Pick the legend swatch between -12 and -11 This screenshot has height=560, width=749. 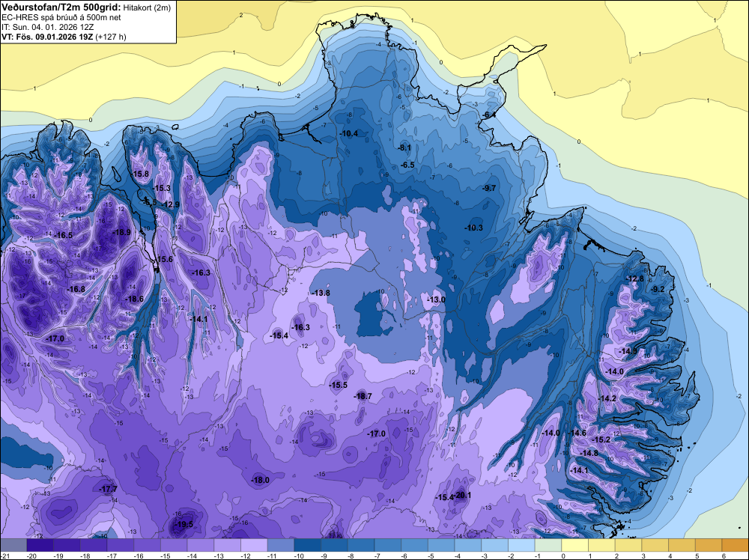coord(254,545)
